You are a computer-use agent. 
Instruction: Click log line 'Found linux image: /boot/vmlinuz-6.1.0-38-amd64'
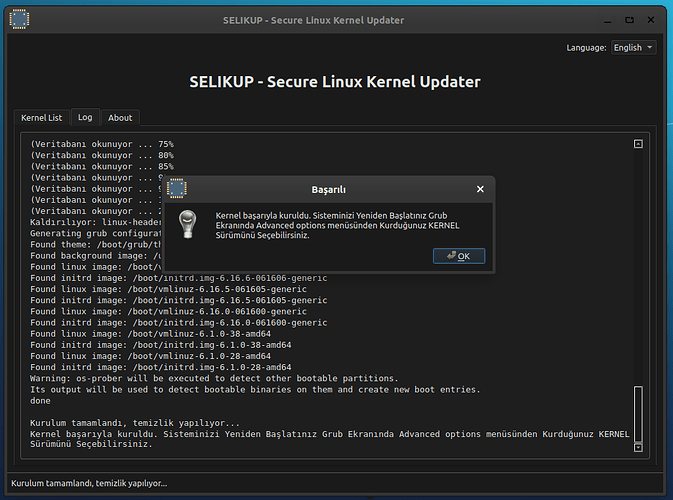click(150, 334)
